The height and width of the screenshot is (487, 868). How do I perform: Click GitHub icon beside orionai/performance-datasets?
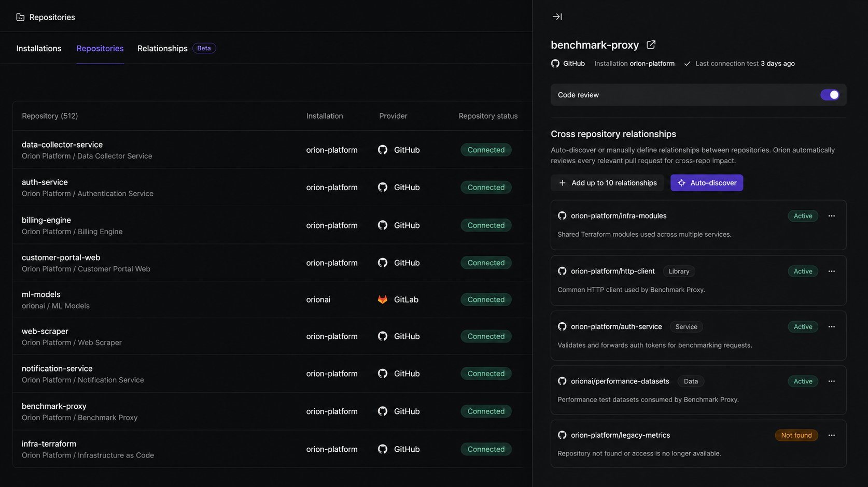point(562,381)
